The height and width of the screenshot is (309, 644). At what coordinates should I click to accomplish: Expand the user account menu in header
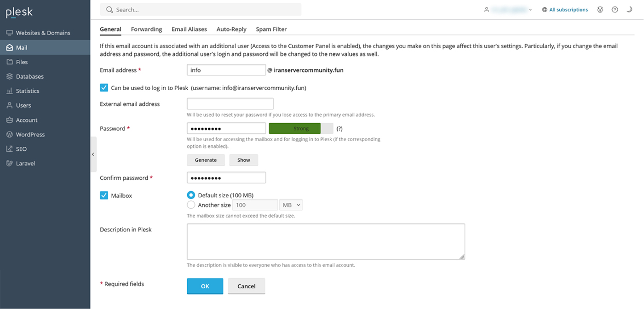(508, 10)
